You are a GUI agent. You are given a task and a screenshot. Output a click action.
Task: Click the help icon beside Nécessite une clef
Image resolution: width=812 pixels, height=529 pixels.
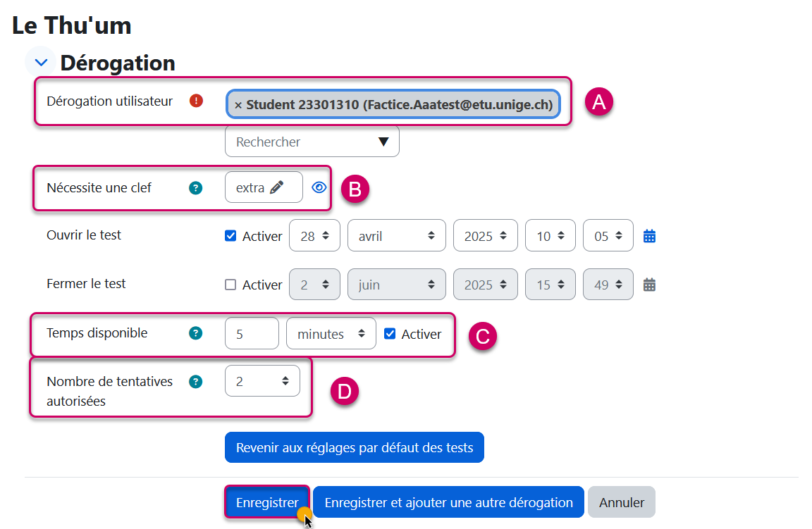(x=196, y=188)
